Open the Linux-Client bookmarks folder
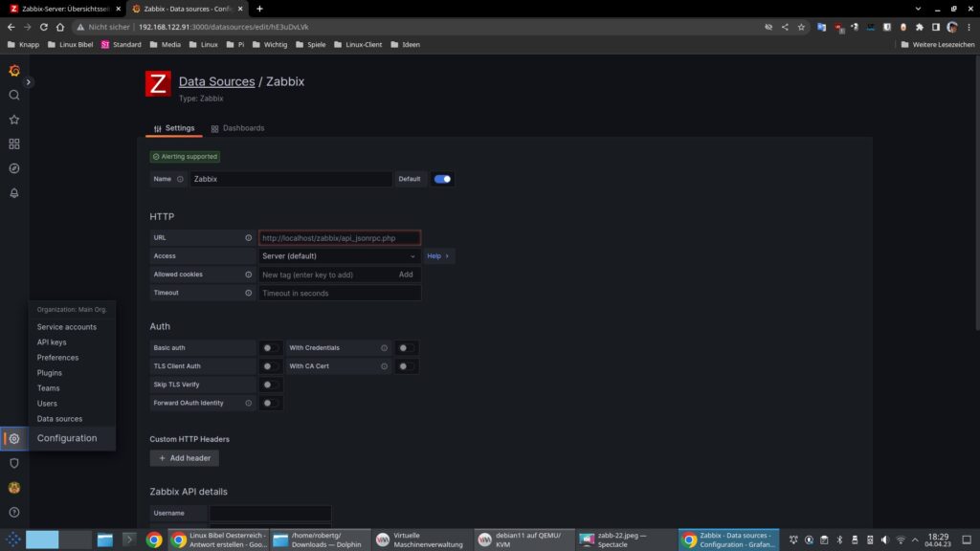Screen dimensions: 980x551 (x=358, y=44)
